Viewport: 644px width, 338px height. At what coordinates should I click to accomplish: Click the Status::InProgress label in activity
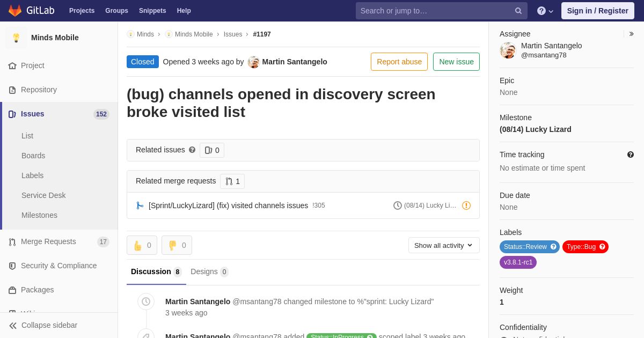[x=342, y=336]
